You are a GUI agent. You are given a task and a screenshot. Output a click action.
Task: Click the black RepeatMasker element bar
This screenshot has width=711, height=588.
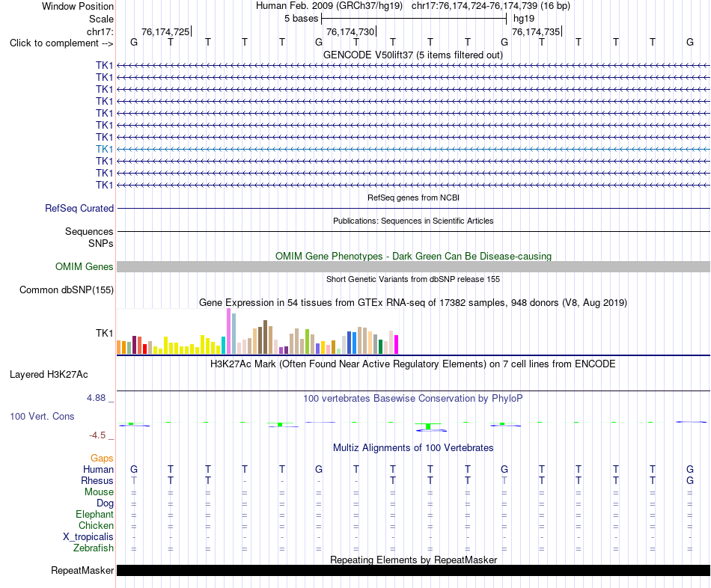[413, 570]
